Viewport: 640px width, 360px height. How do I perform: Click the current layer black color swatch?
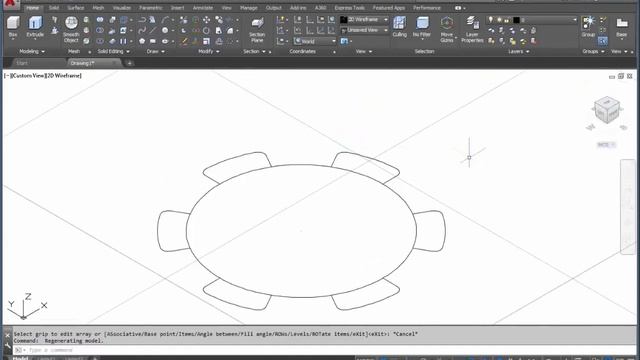[516, 20]
